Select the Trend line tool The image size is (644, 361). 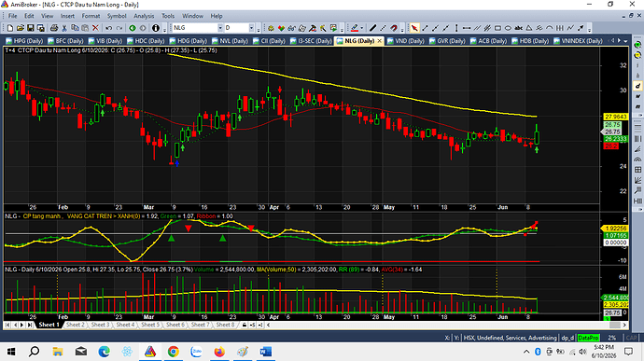[425, 28]
